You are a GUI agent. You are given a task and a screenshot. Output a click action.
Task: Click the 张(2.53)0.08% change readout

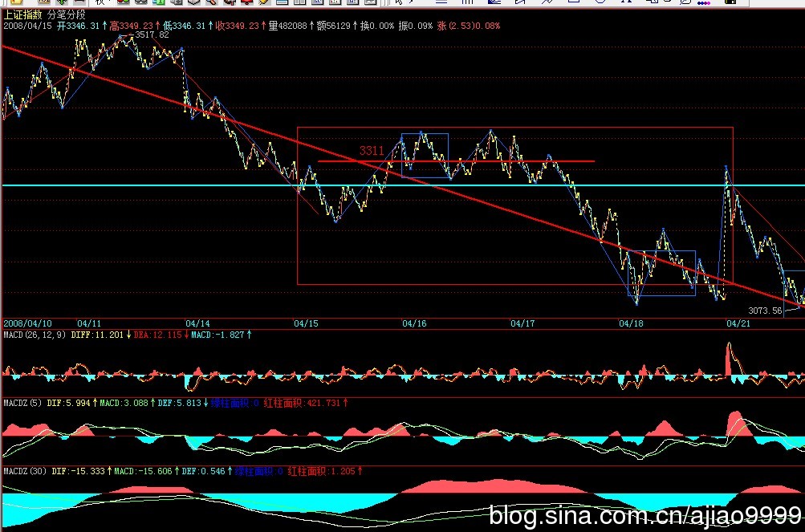tap(468, 26)
